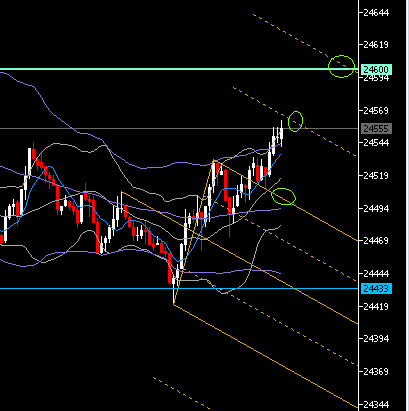Click the 24600 price level label
This screenshot has width=409, height=411.
pos(376,69)
